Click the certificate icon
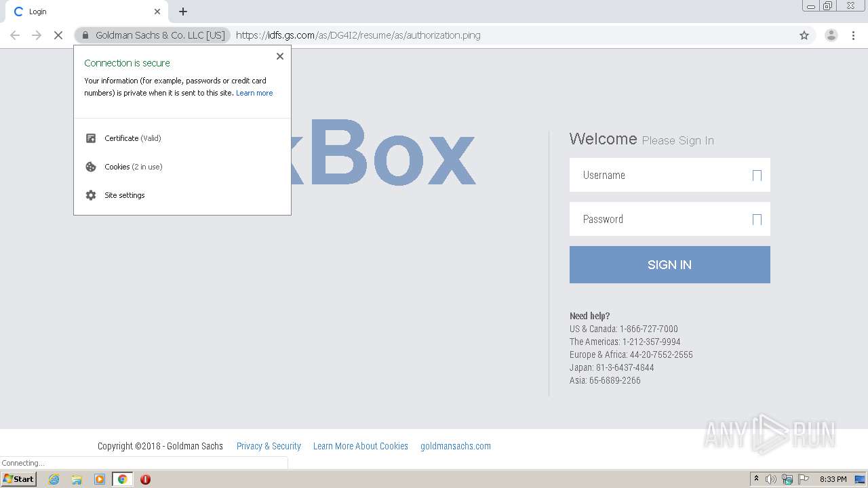Viewport: 868px width, 488px height. 91,138
